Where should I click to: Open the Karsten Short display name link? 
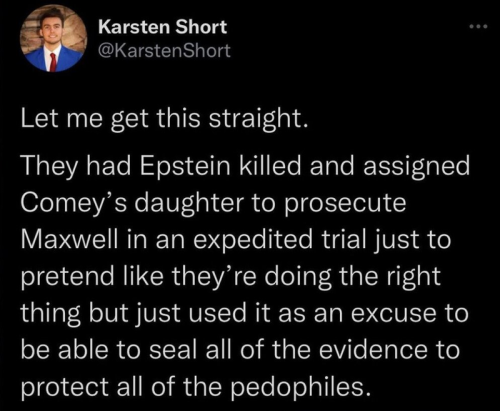tap(162, 27)
